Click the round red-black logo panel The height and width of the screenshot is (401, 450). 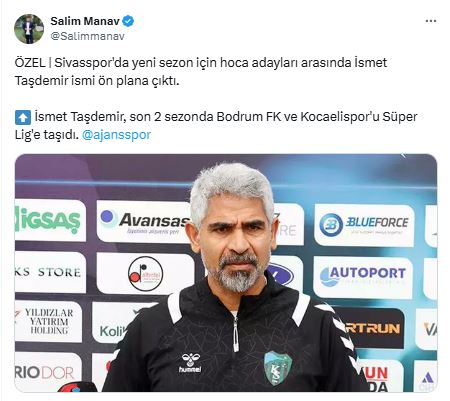coord(146,274)
